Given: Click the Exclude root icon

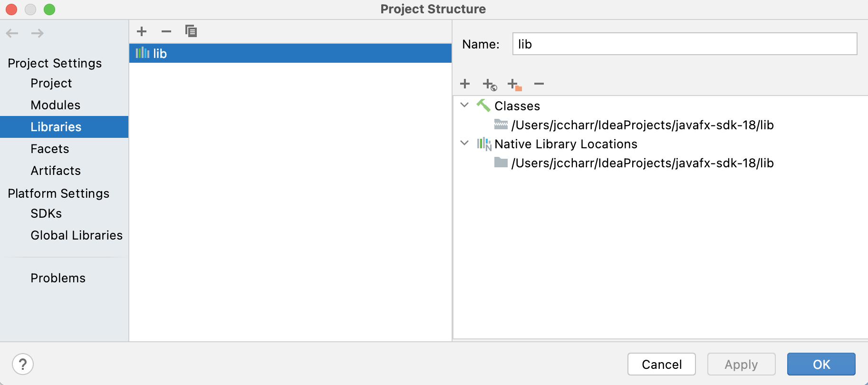Looking at the screenshot, I should [x=514, y=85].
